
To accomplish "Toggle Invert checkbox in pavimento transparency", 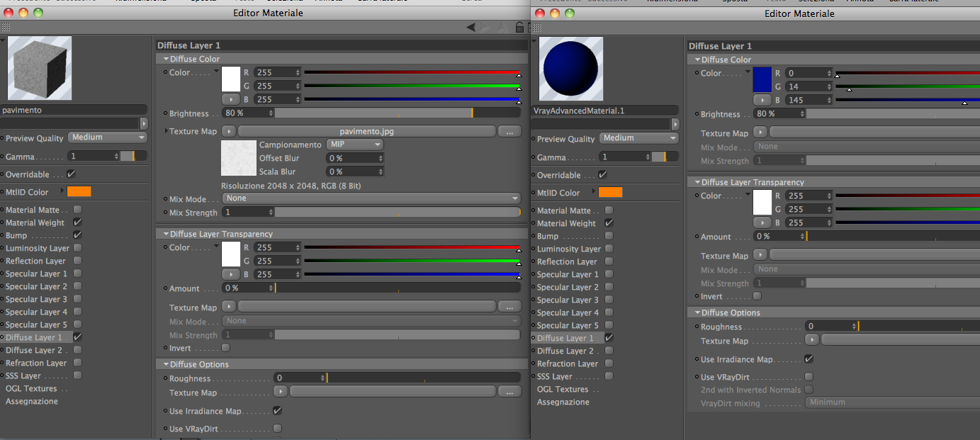I will (226, 348).
